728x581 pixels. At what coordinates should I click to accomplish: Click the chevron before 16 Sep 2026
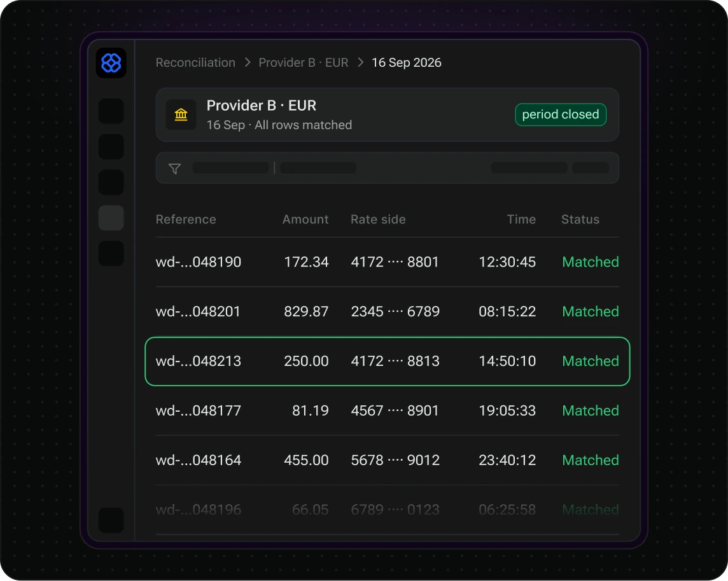(x=360, y=62)
